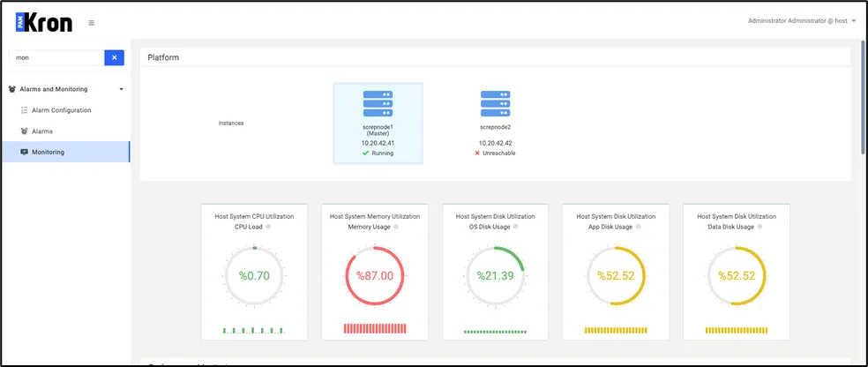Image resolution: width=868 pixels, height=367 pixels.
Task: Open the Administrator @ host user dropdown
Action: pyautogui.click(x=802, y=20)
